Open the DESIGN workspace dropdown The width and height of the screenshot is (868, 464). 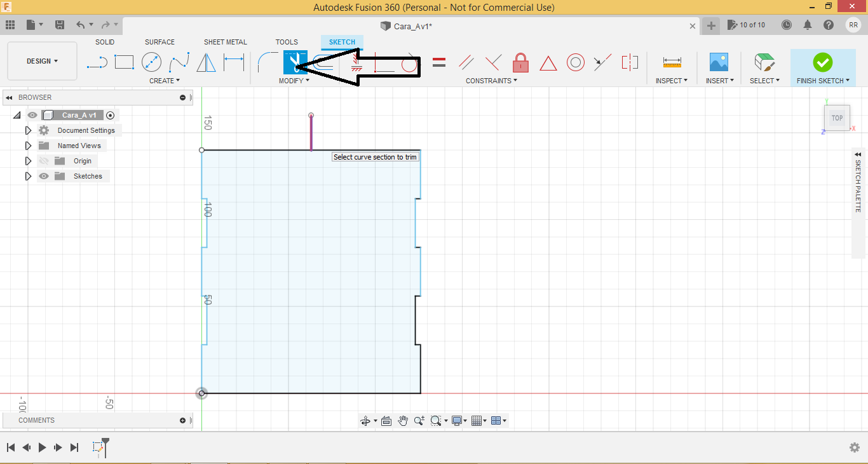pos(42,61)
